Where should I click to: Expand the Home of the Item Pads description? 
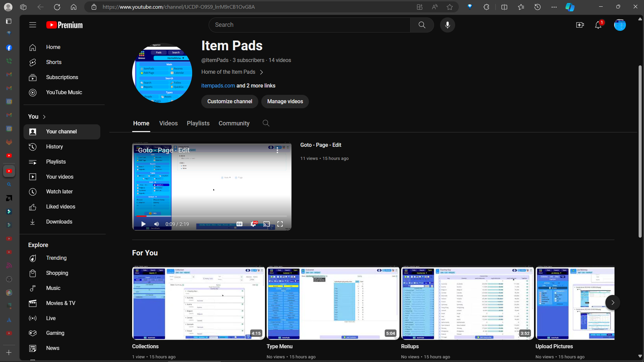coord(262,72)
